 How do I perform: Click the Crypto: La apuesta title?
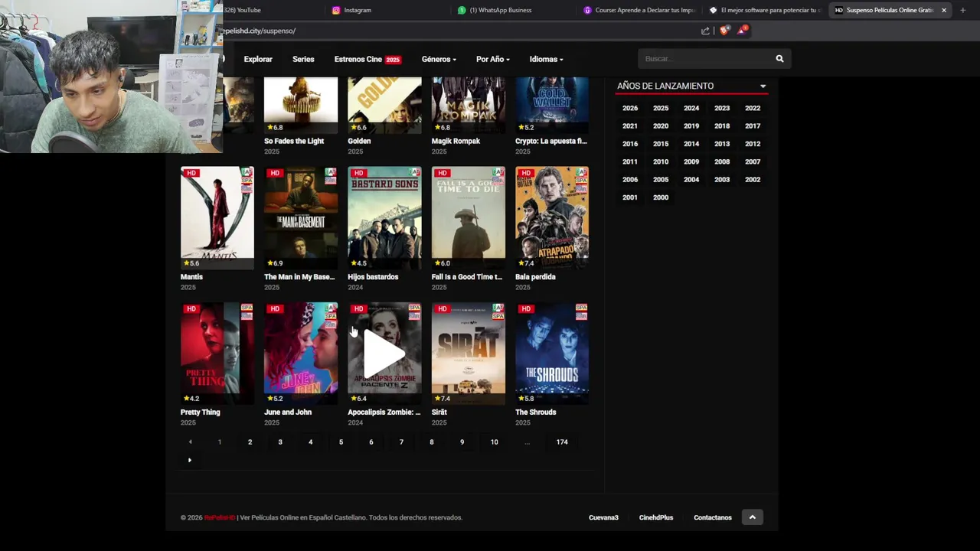(551, 141)
